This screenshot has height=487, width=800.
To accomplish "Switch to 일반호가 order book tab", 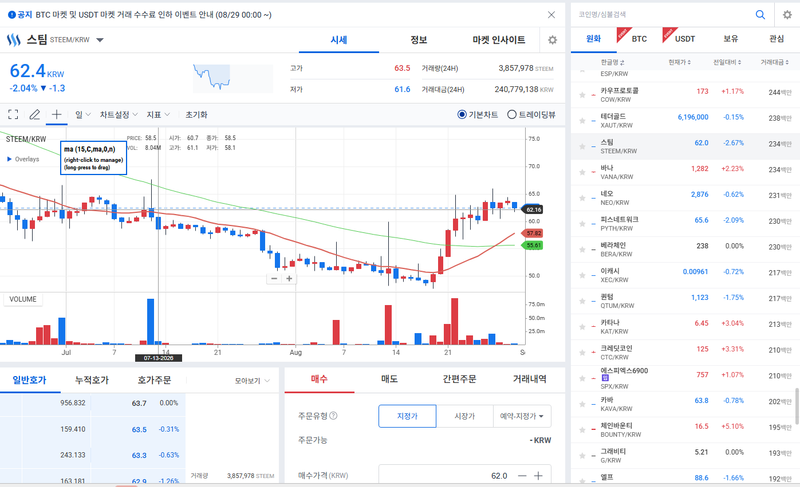I will tap(30, 380).
